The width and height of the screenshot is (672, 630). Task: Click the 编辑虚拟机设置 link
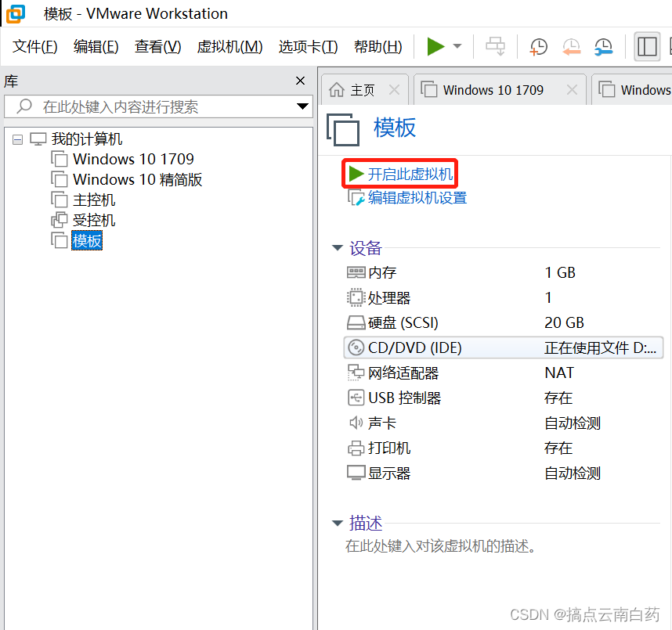pyautogui.click(x=417, y=197)
